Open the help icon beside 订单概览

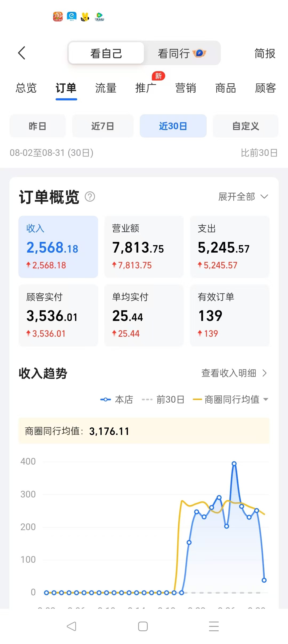tap(90, 197)
